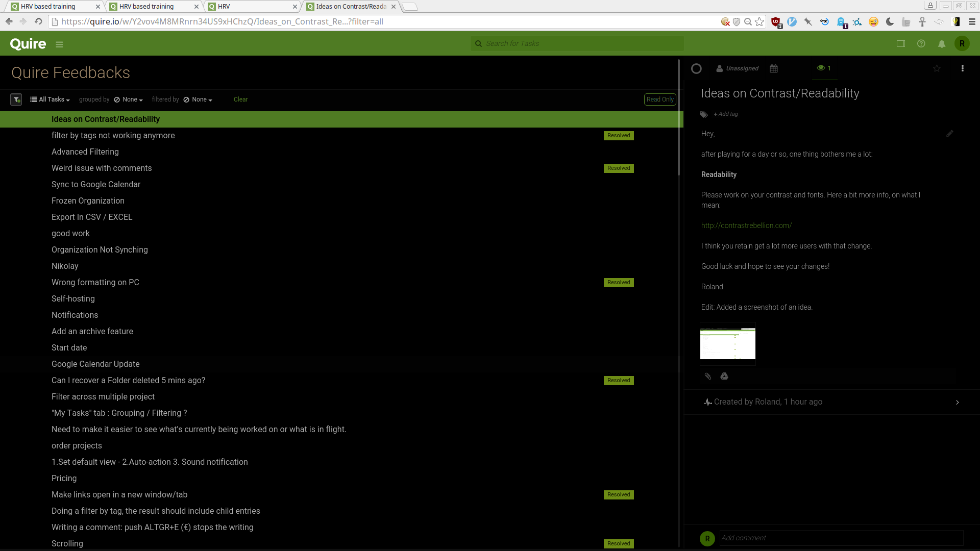The image size is (980, 551).
Task: Select task filter by tags not working anymore
Action: pos(113,136)
